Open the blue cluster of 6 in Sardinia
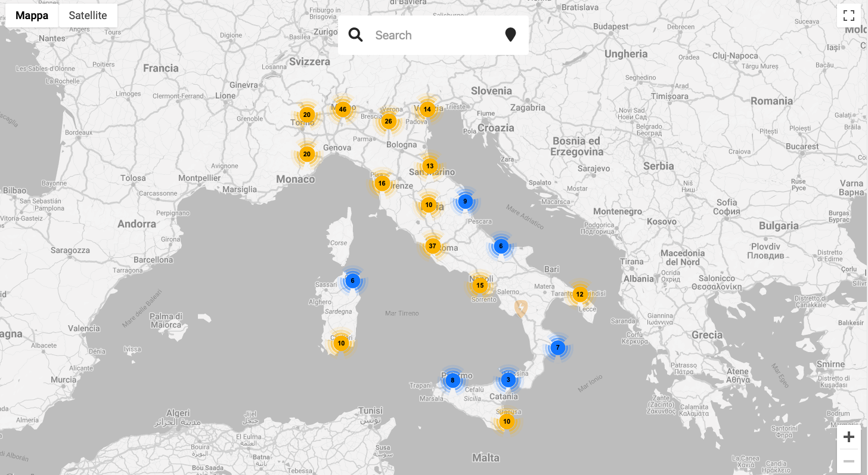Viewport: 868px width, 475px height. 352,280
